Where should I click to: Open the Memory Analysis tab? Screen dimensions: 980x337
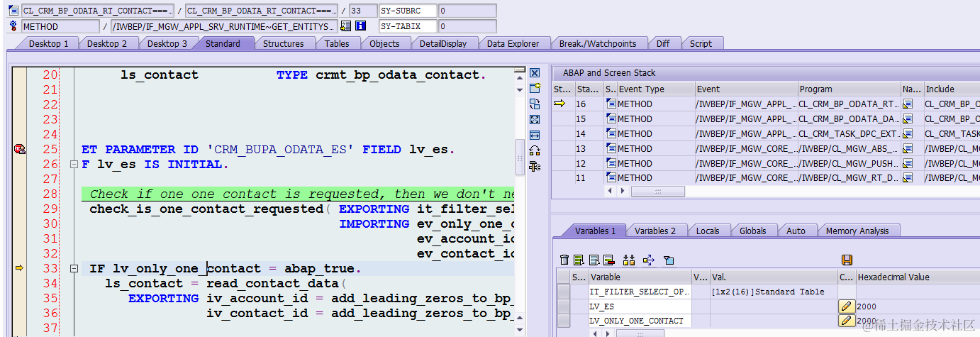pyautogui.click(x=857, y=231)
